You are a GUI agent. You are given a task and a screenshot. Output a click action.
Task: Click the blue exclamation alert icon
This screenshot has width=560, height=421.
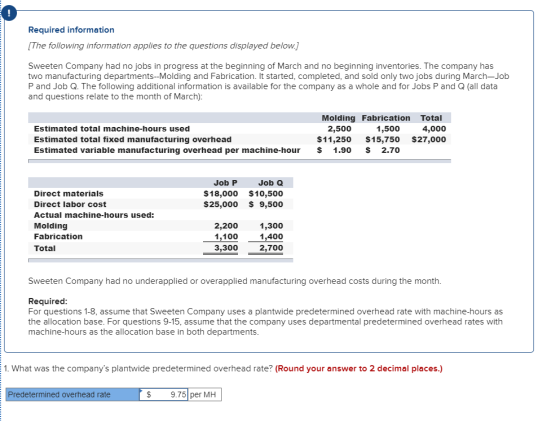9,14
